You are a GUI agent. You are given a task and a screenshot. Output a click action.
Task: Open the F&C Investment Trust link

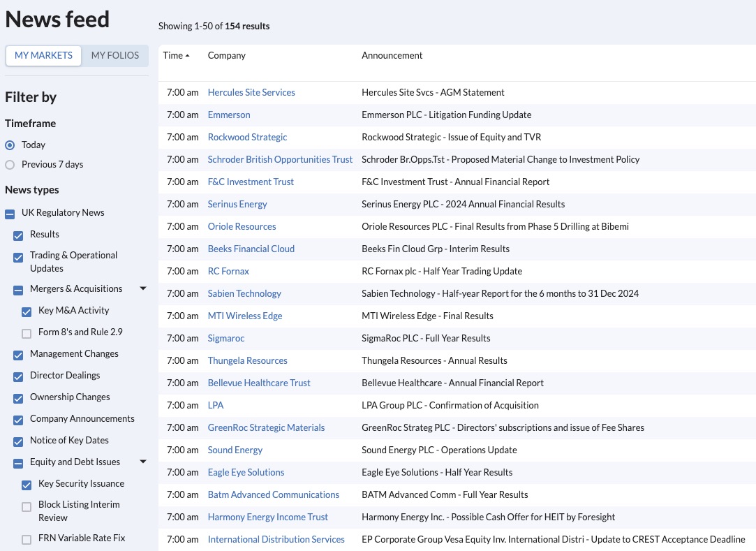(x=251, y=182)
